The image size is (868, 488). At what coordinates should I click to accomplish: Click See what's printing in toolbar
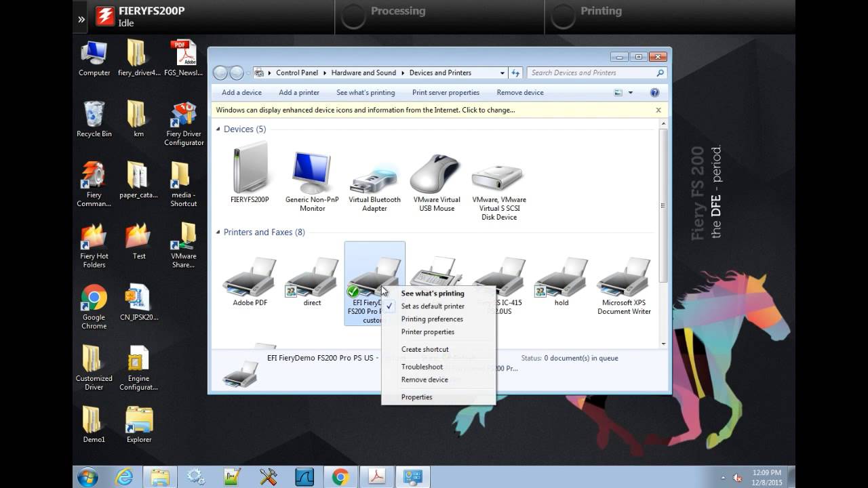click(366, 92)
